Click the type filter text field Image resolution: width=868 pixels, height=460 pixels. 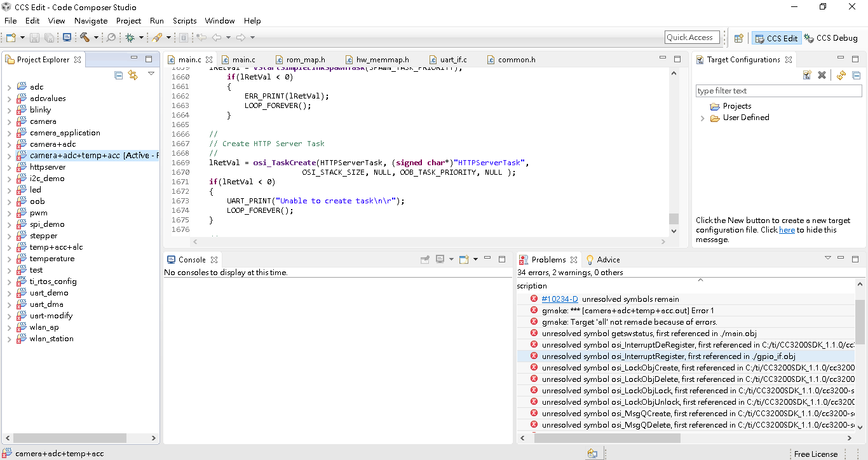point(778,91)
